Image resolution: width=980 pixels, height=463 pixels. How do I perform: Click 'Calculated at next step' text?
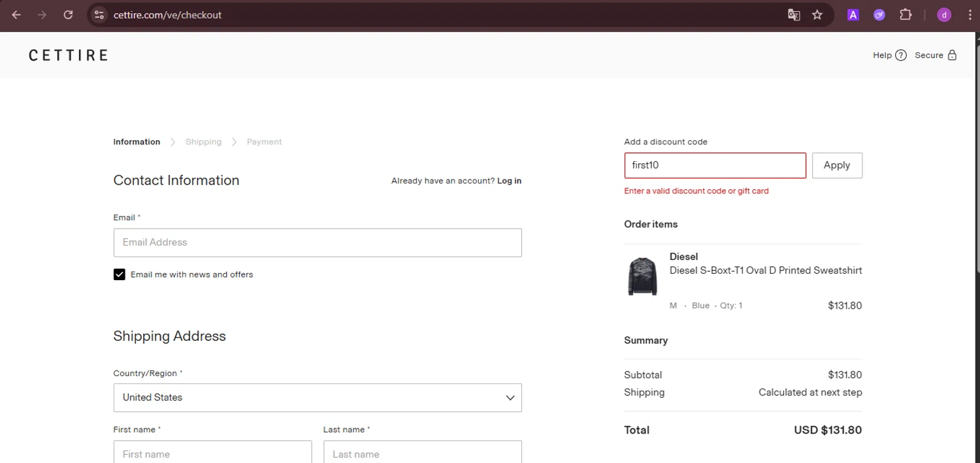(810, 392)
